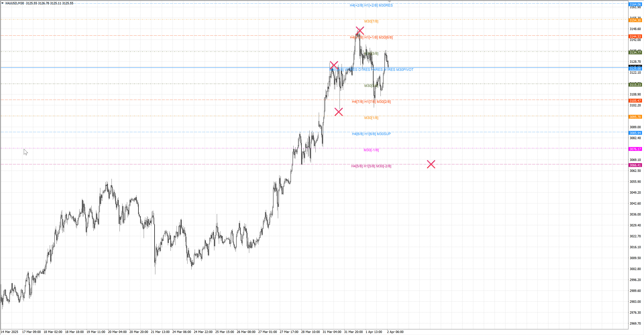Click the 2 Apr 06:00 time axis label
The image size is (644, 335).
(395, 332)
